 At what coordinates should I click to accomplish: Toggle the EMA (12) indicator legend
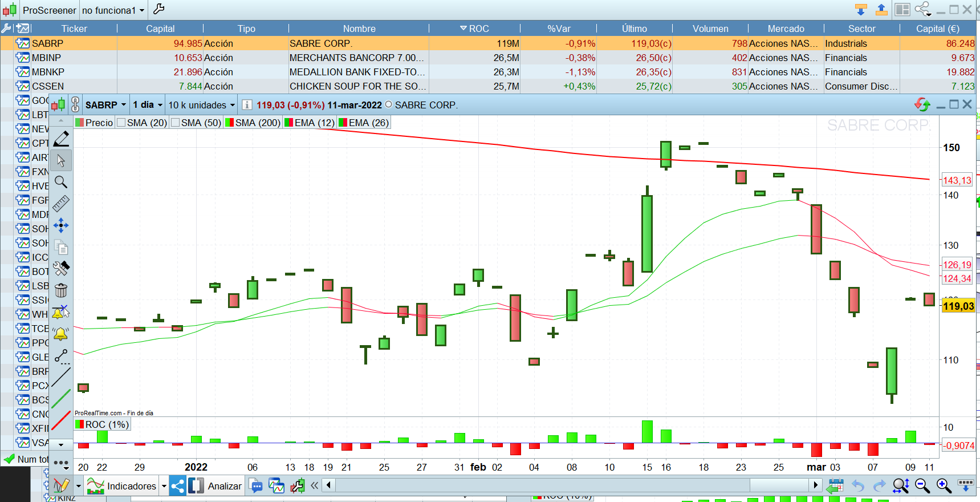[310, 123]
